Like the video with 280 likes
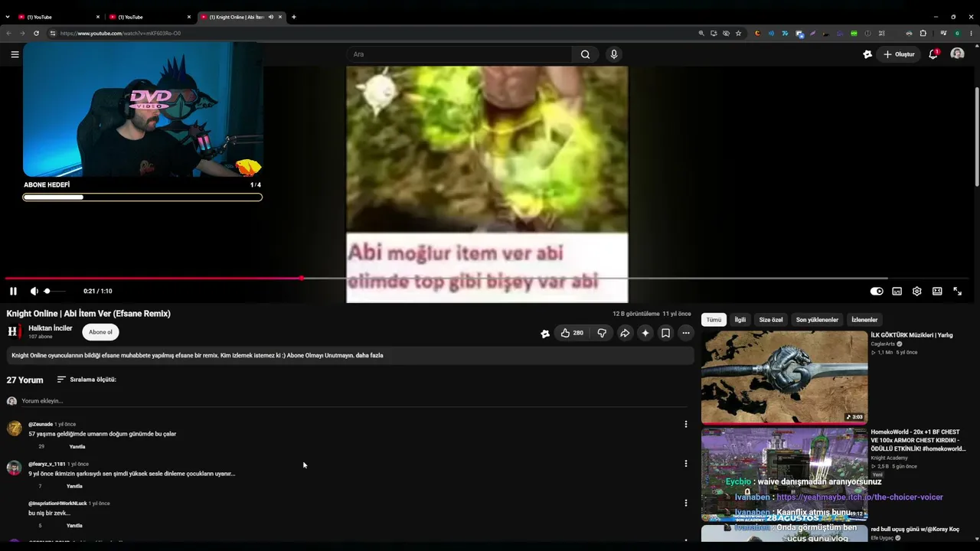Image resolution: width=980 pixels, height=551 pixels. coord(572,333)
